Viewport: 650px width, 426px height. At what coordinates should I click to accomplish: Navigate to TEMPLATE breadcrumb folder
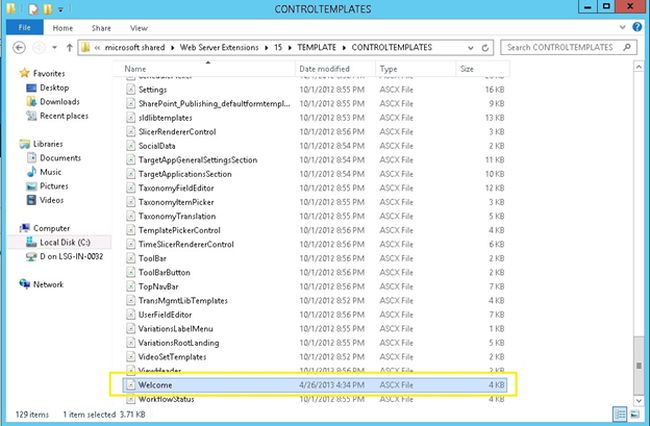click(317, 48)
